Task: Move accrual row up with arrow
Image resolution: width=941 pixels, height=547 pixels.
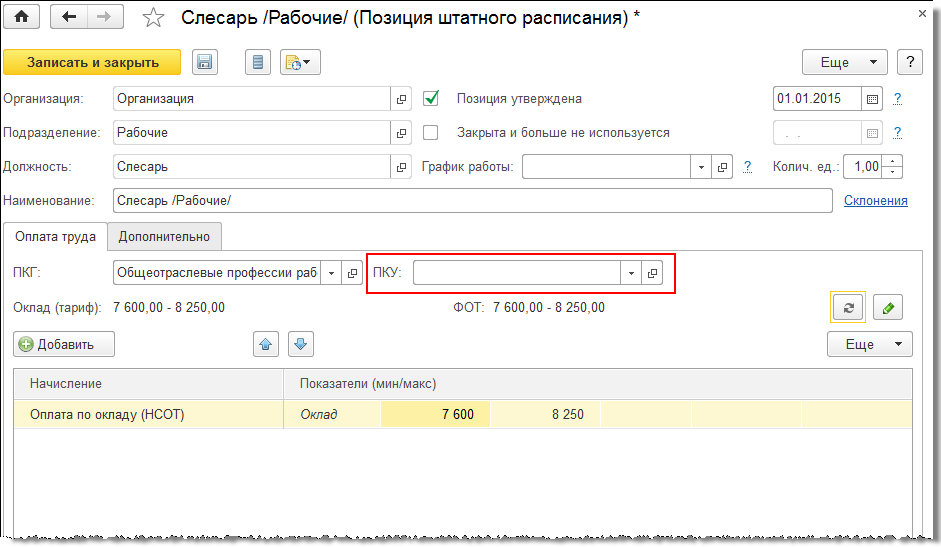Action: coord(265,344)
